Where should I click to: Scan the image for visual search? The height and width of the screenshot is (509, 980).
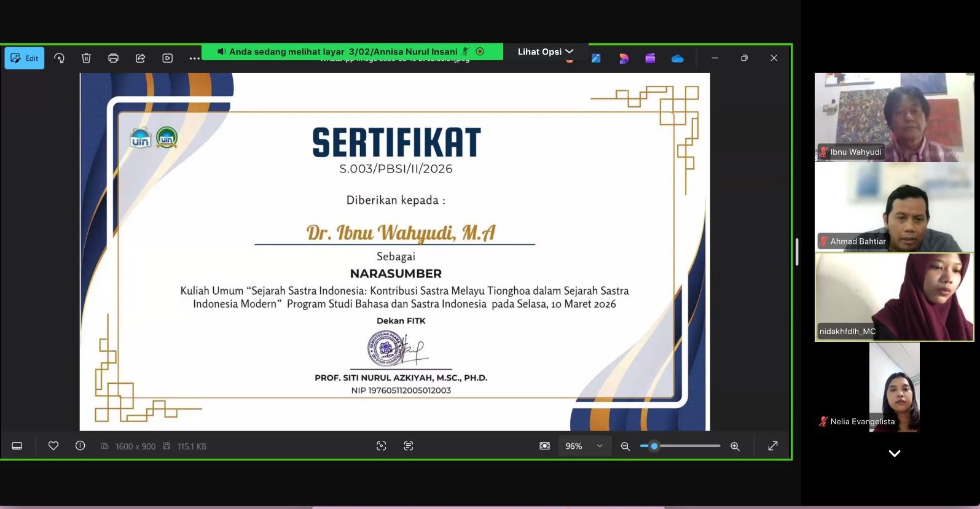point(381,446)
